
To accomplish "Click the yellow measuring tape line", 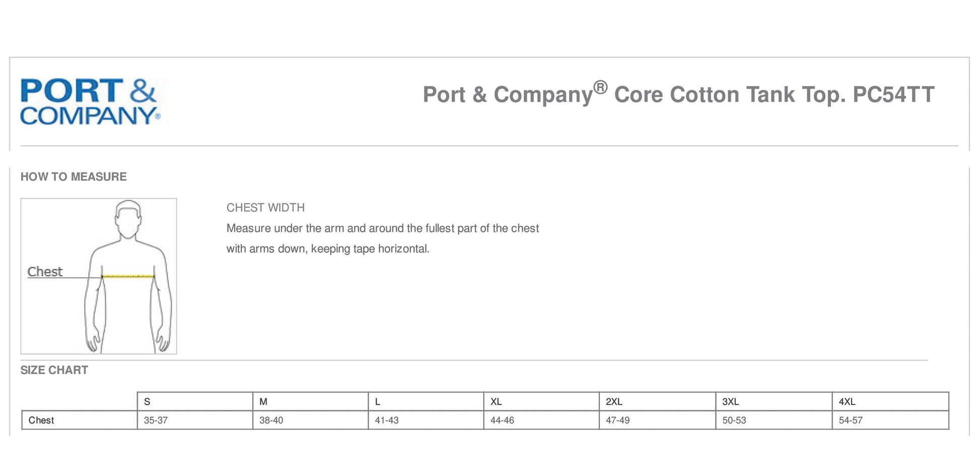I will click(x=128, y=276).
